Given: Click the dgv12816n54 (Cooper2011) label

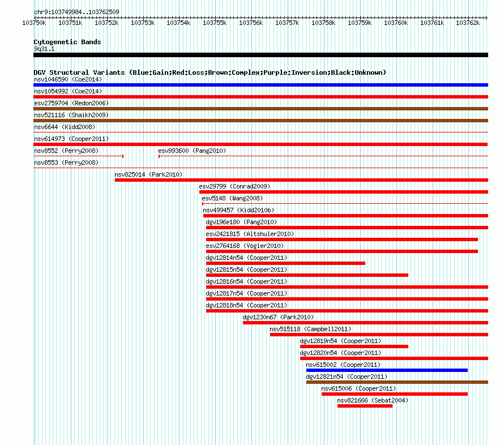Looking at the screenshot, I should click(246, 281).
